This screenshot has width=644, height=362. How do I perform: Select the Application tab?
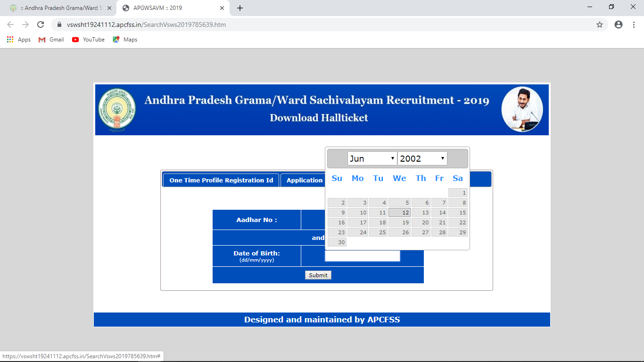point(304,180)
